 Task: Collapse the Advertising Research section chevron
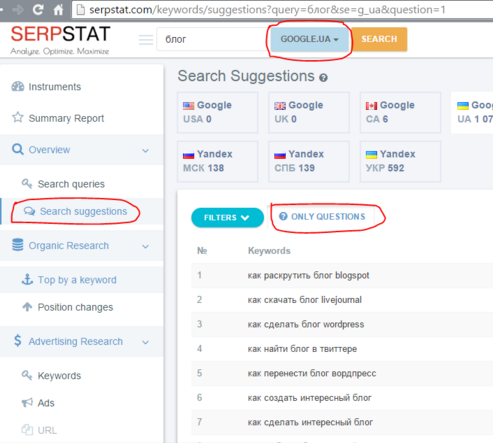coord(145,342)
